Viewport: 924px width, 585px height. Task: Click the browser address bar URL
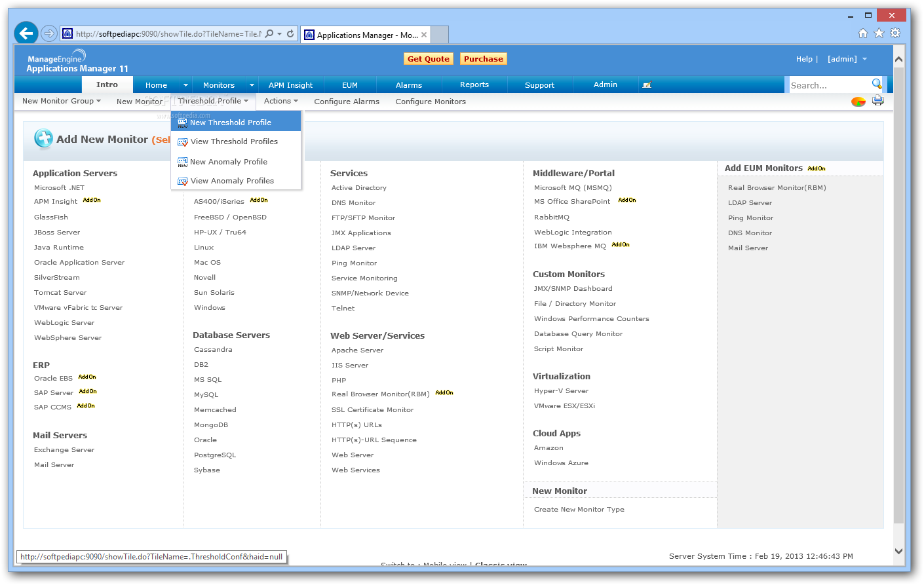tap(168, 34)
